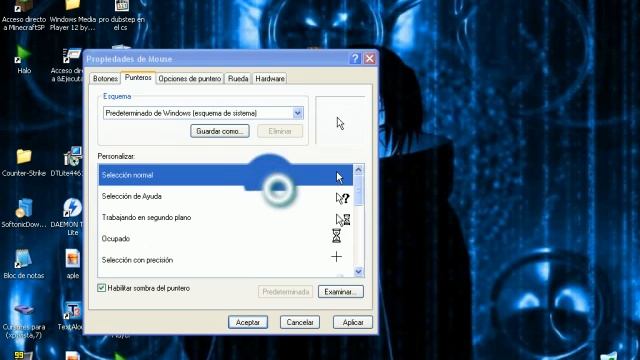Image resolution: width=640 pixels, height=360 pixels.
Task: Select Trabajando en segundo plano row
Action: click(225, 218)
